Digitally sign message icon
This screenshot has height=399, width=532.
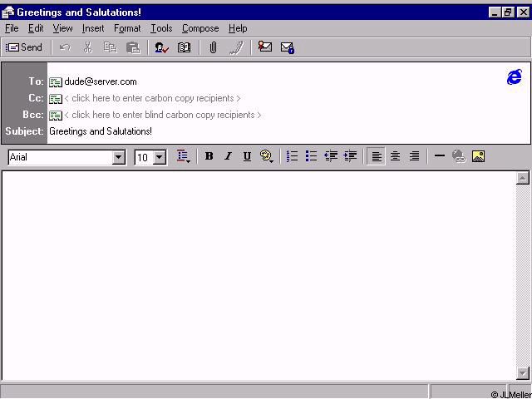[x=264, y=47]
